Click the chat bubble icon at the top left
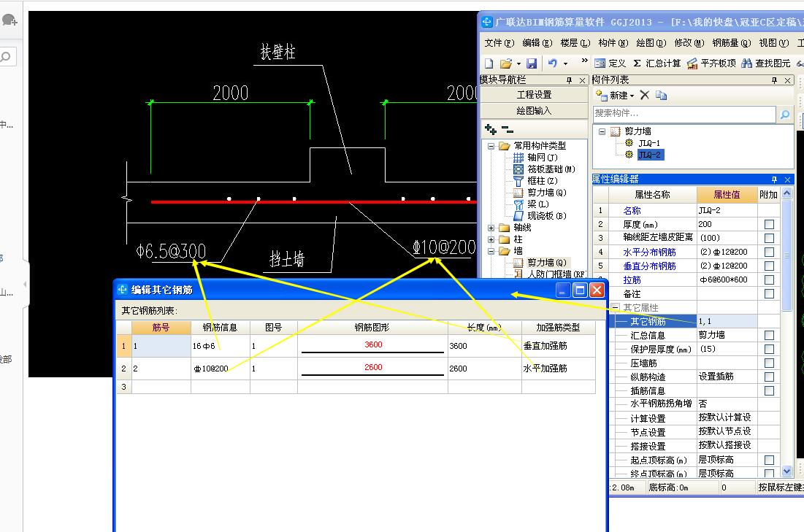 [x=9, y=20]
